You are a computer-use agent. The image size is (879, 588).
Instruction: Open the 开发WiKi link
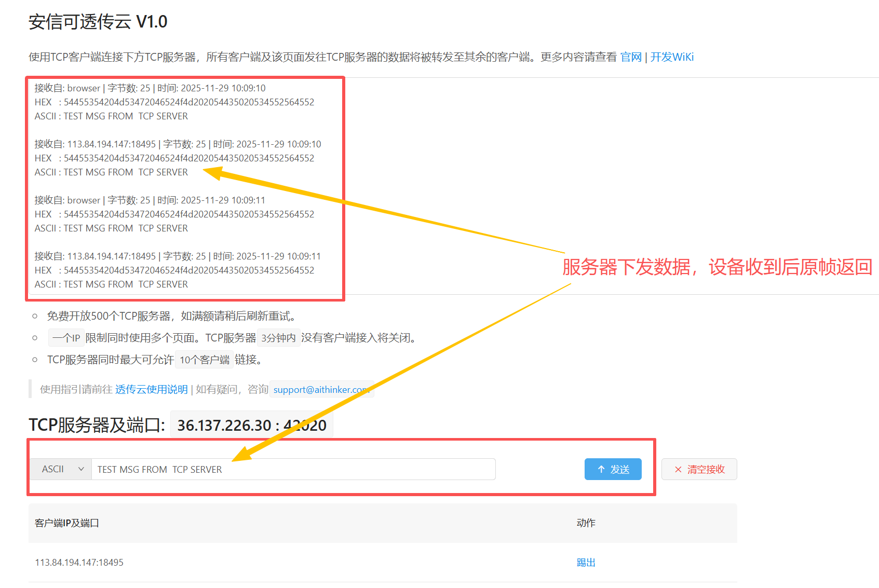(672, 57)
